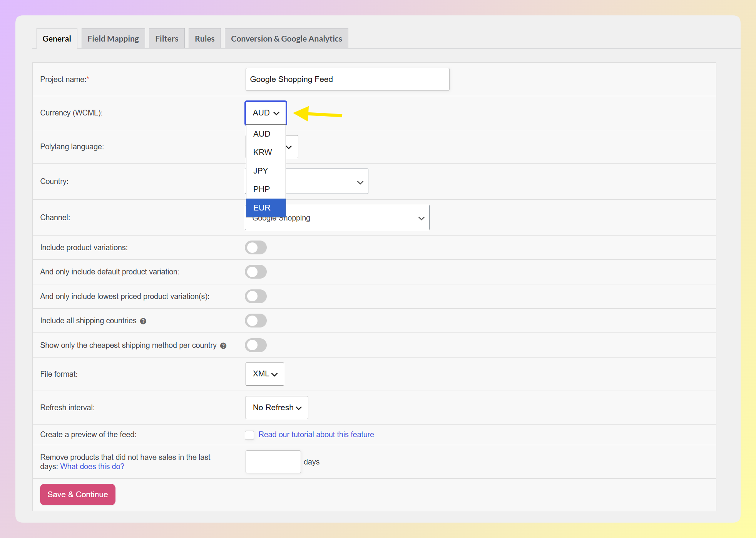Open Read our tutorial about this feature link
Image resolution: width=756 pixels, height=538 pixels.
point(316,434)
